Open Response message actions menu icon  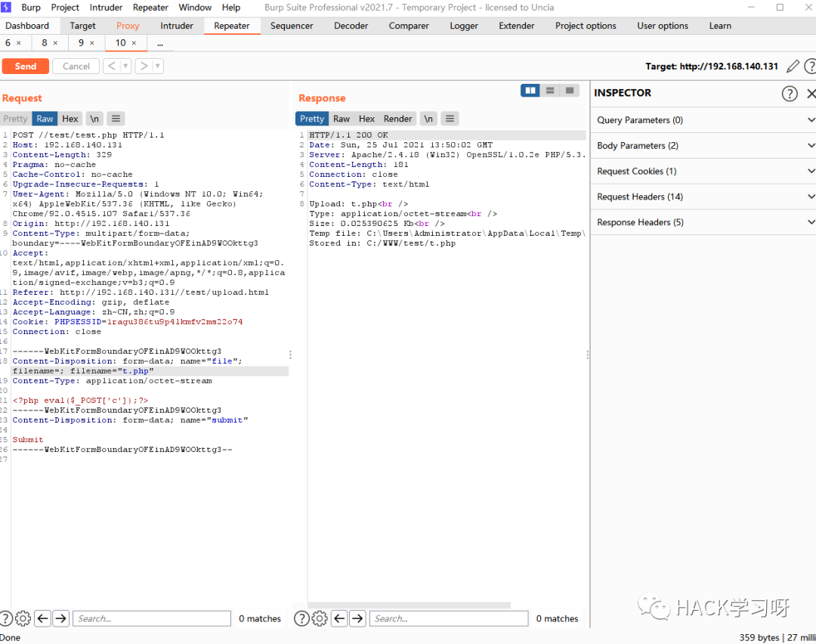click(x=450, y=119)
